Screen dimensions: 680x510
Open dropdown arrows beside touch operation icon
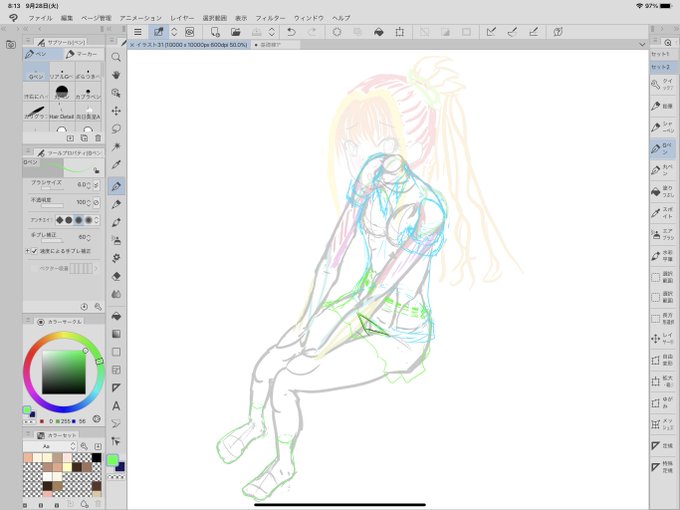coord(174,32)
